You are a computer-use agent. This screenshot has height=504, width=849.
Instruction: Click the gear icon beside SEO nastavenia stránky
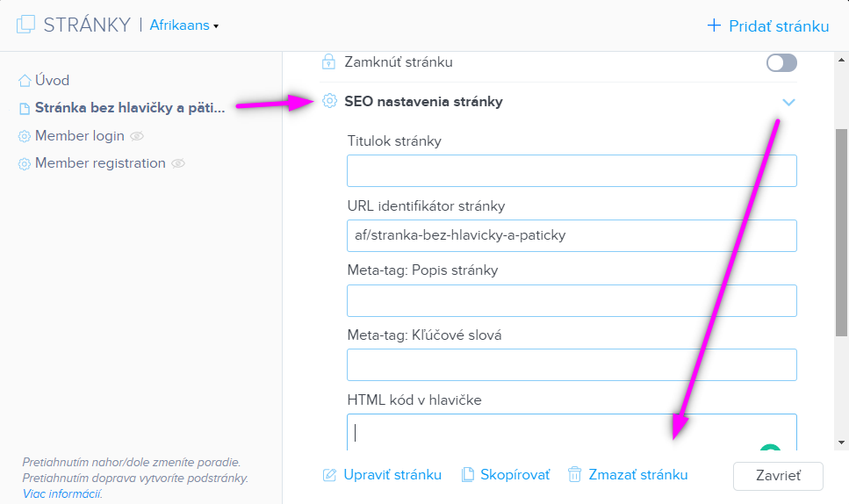coord(329,101)
